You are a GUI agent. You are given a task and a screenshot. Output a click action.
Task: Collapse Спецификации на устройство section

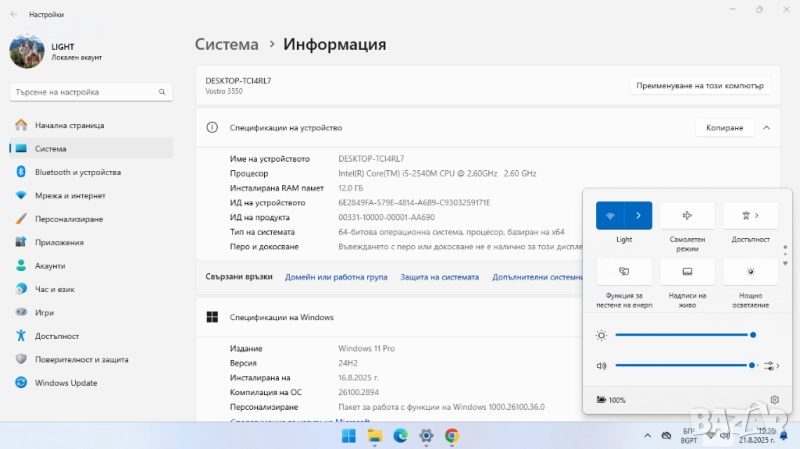pos(766,128)
